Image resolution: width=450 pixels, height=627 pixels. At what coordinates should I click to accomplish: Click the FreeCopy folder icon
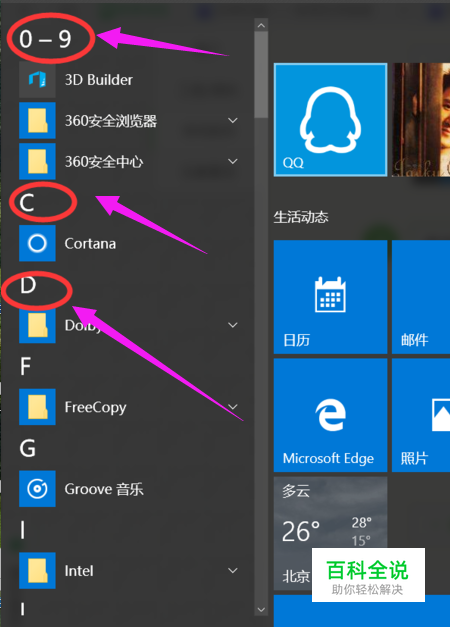pos(37,407)
